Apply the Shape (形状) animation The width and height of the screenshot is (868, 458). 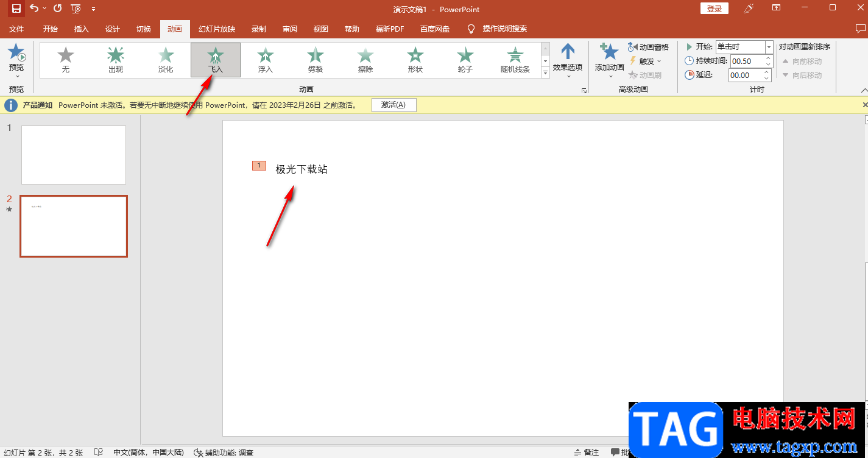click(415, 60)
